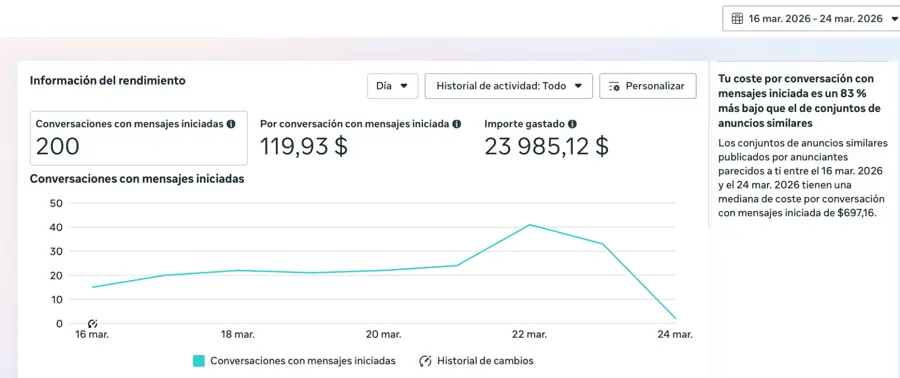The height and width of the screenshot is (378, 900).
Task: Click Historial de cambios legend icon
Action: coord(425,361)
